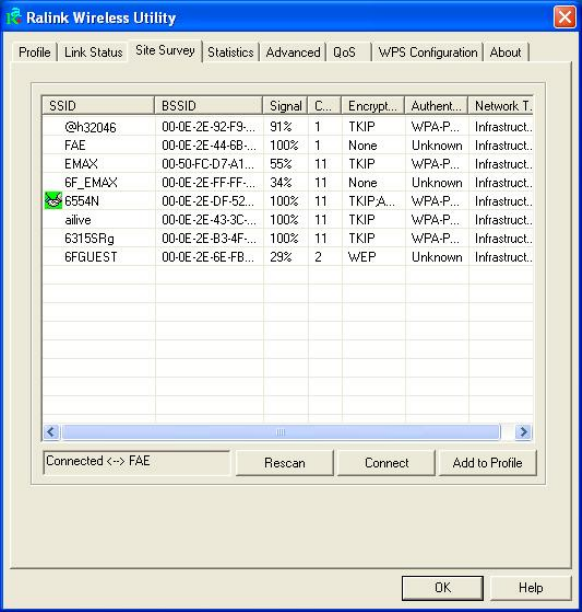Click Add to Profile button
The image size is (582, 612).
[488, 463]
